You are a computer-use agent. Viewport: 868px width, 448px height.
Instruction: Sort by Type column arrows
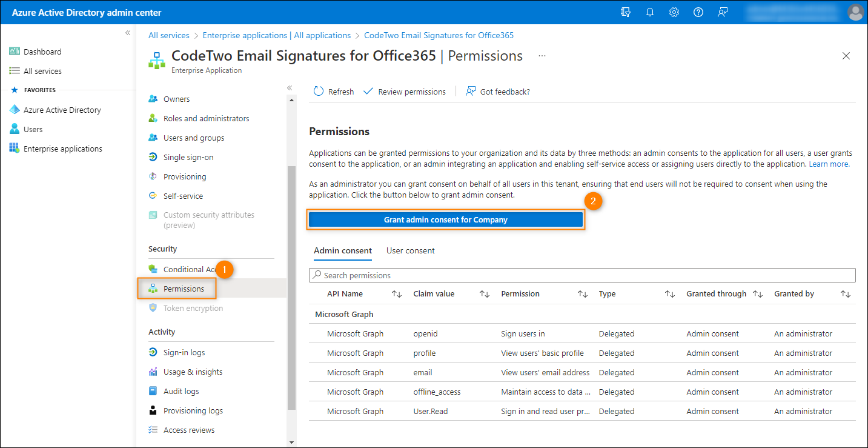coord(670,294)
